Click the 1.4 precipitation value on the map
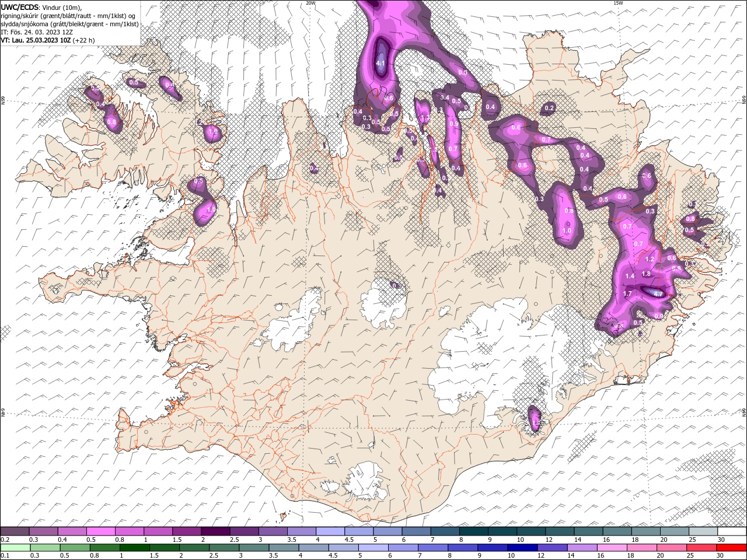The width and height of the screenshot is (747, 560). pyautogui.click(x=630, y=276)
